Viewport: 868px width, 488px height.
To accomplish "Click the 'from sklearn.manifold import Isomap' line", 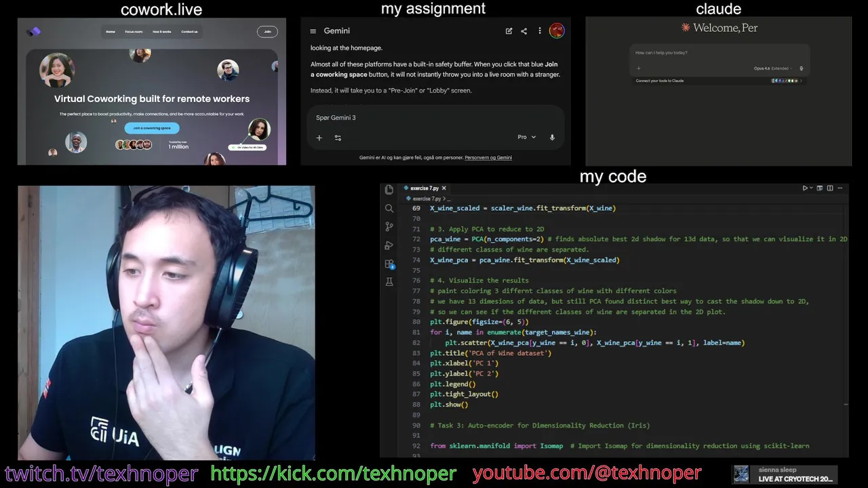I will click(x=496, y=446).
